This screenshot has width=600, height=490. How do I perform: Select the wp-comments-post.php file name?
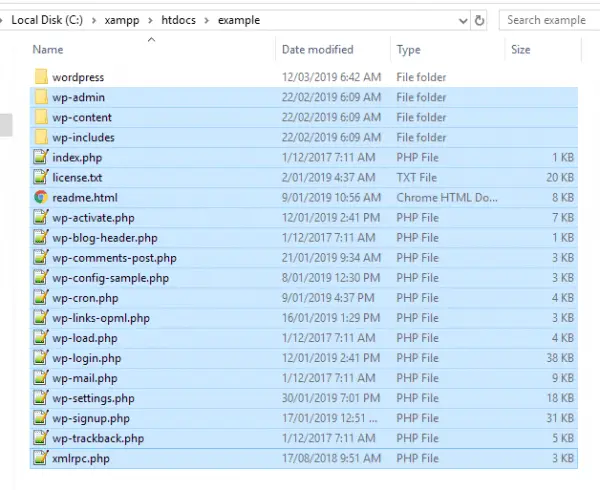coord(114,258)
